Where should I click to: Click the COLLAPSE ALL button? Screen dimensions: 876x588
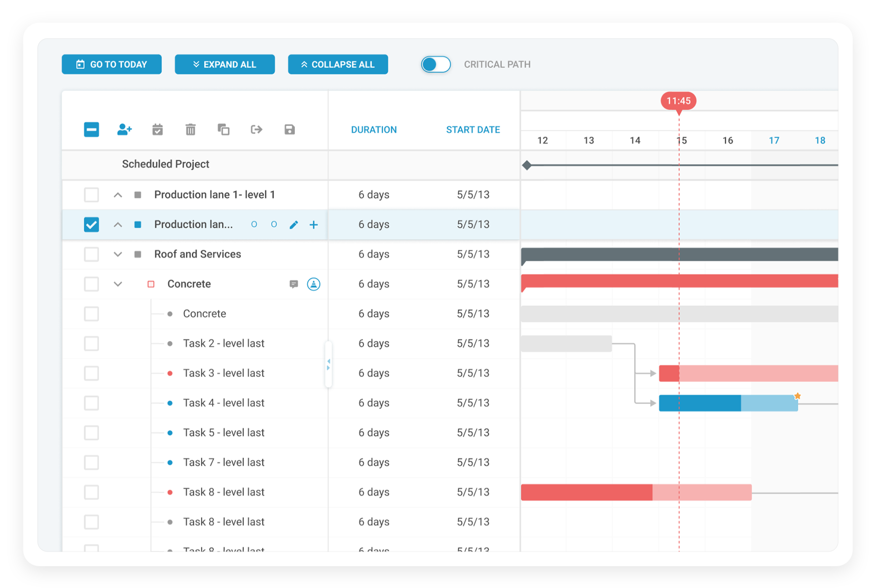[338, 64]
